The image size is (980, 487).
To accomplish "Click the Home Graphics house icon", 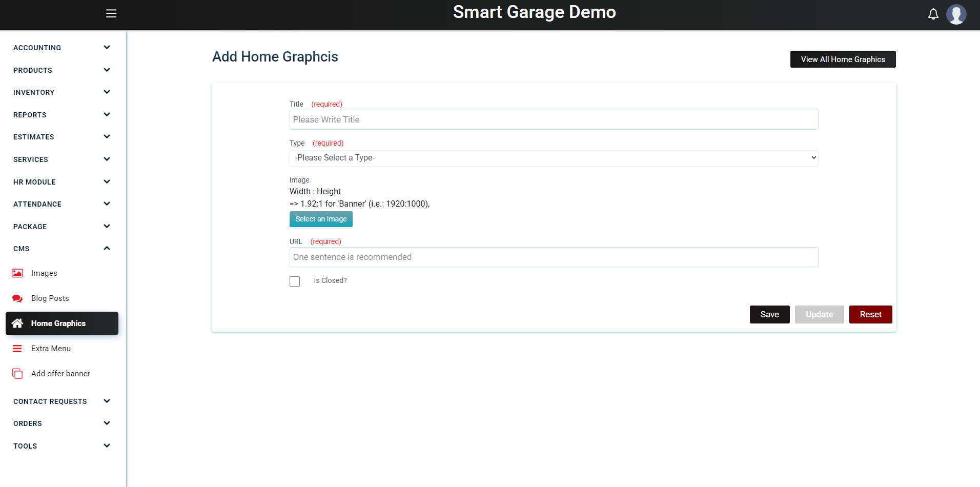I will [x=17, y=323].
